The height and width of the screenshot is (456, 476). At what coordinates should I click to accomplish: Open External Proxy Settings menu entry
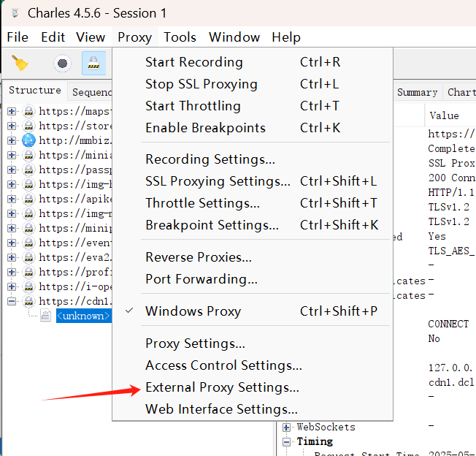(x=222, y=387)
